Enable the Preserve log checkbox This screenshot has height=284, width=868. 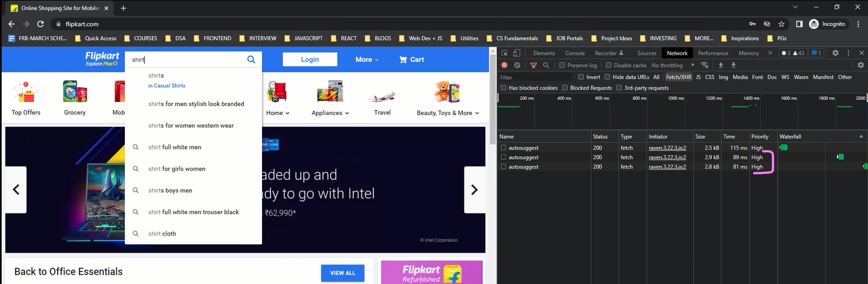click(x=562, y=65)
